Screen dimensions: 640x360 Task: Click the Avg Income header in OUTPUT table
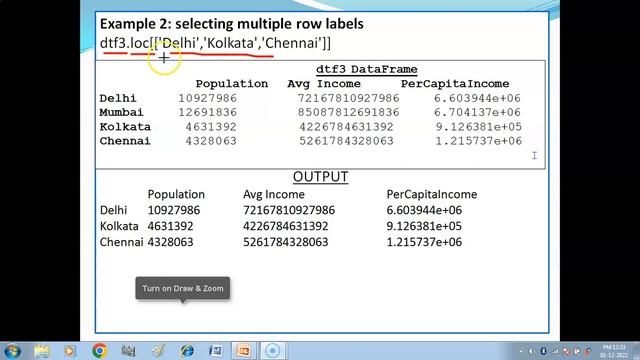[274, 194]
